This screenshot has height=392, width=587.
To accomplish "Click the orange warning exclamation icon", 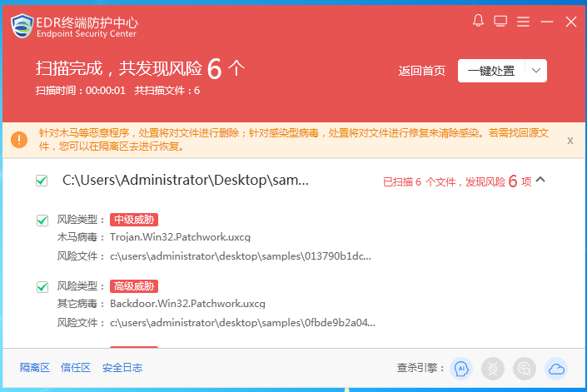I will coord(19,139).
